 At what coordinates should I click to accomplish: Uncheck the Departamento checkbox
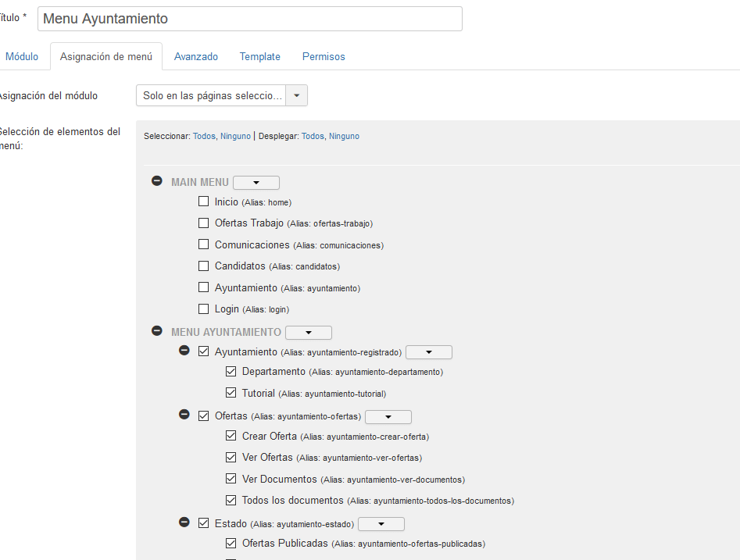click(x=231, y=371)
